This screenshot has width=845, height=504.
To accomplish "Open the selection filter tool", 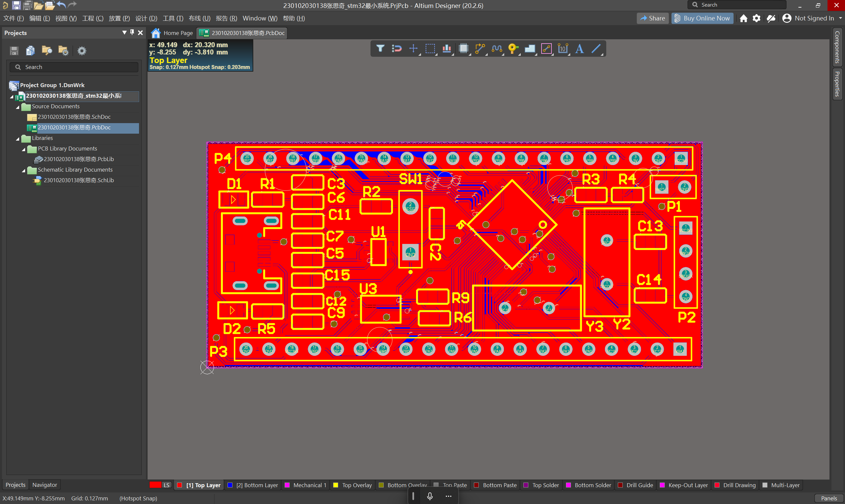I will pos(380,49).
